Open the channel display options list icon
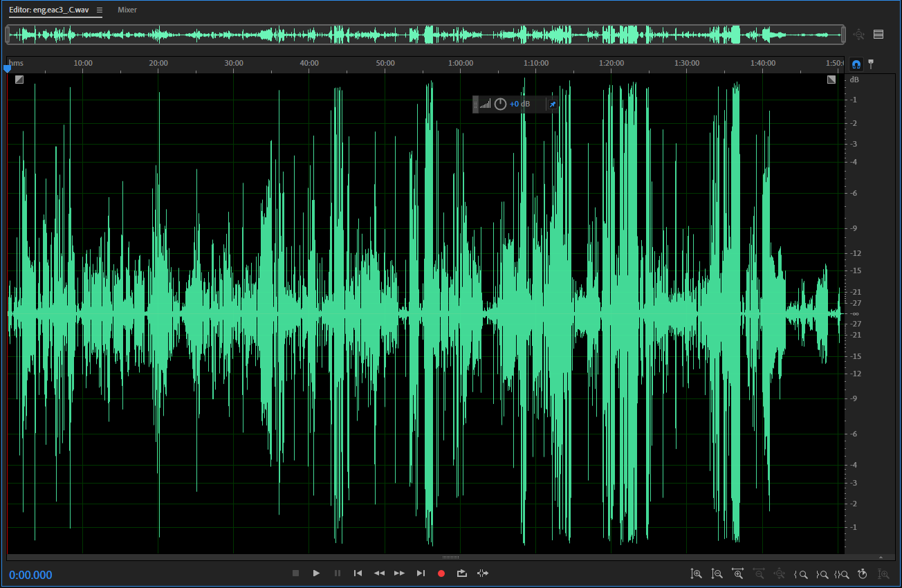The width and height of the screenshot is (902, 588). tap(878, 35)
